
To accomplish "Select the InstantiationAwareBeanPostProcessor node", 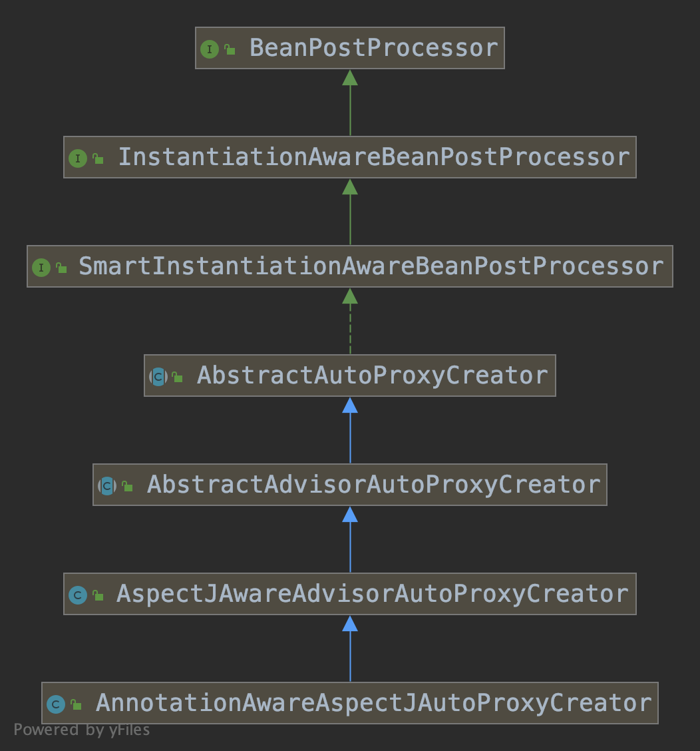I will 350,157.
